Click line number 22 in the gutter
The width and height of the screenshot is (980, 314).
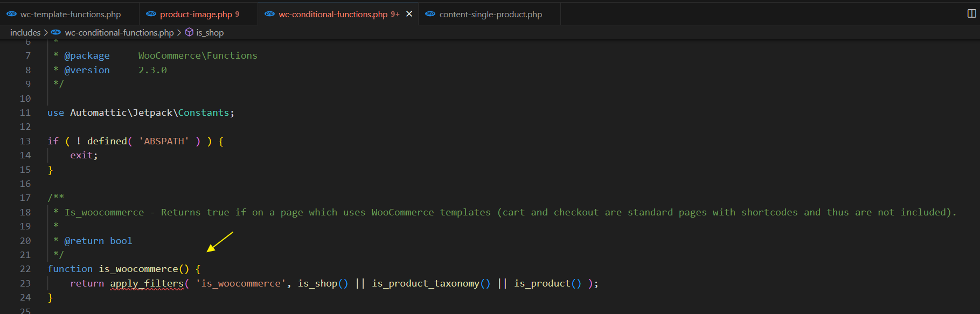25,269
